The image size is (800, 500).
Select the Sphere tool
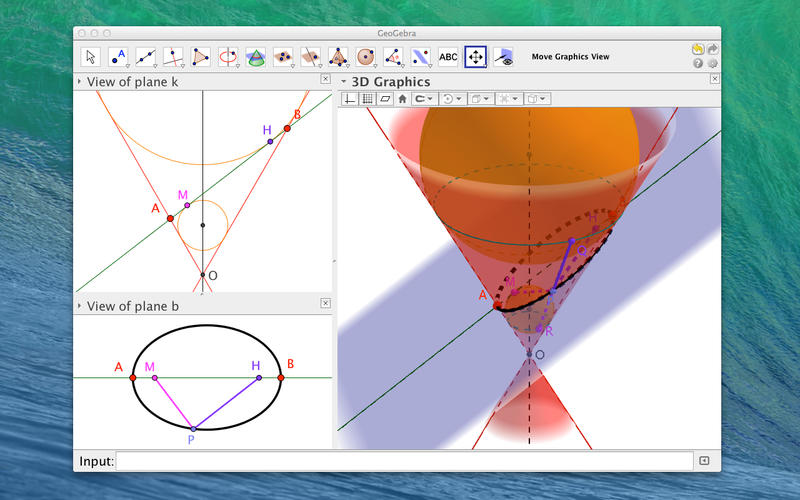366,57
